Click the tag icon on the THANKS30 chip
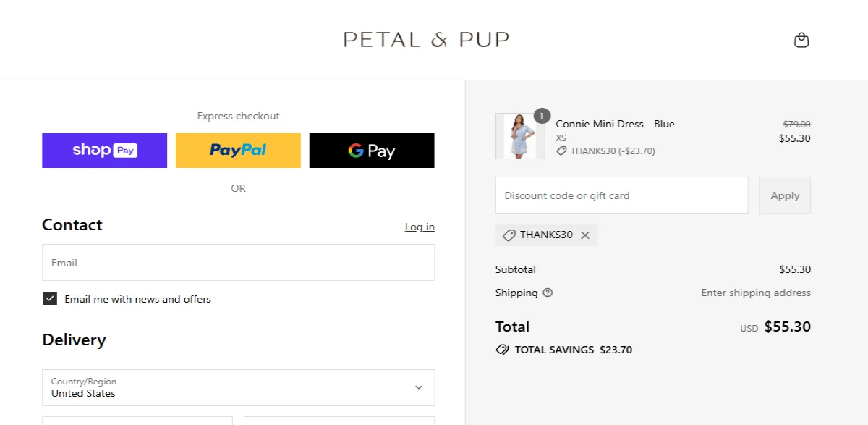The image size is (868, 425). 508,235
